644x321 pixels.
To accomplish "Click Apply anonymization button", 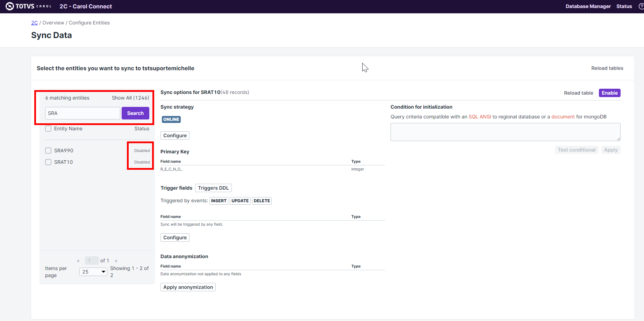I will point(188,287).
